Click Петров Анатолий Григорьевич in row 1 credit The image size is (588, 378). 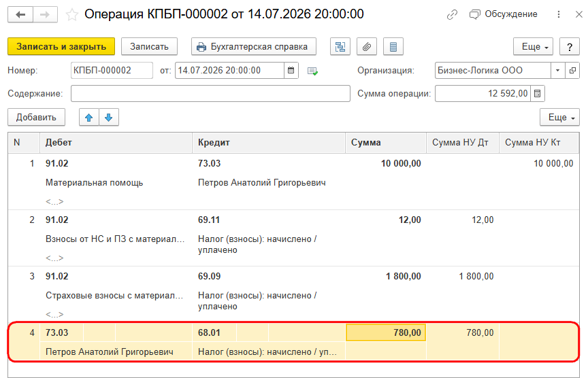[262, 183]
